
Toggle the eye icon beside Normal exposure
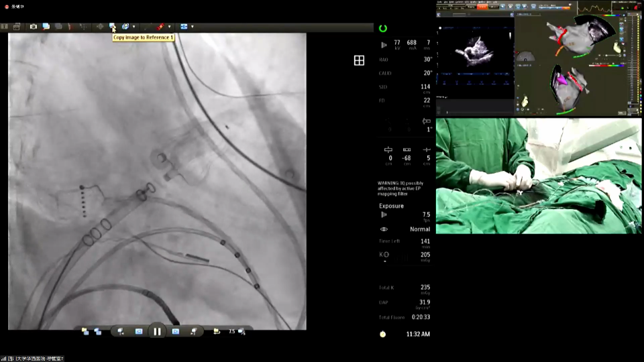[x=384, y=229]
